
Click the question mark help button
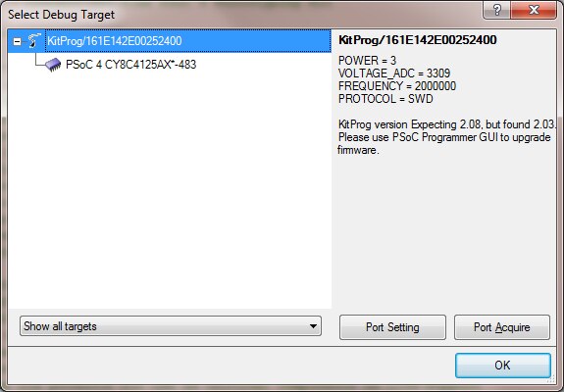[496, 10]
